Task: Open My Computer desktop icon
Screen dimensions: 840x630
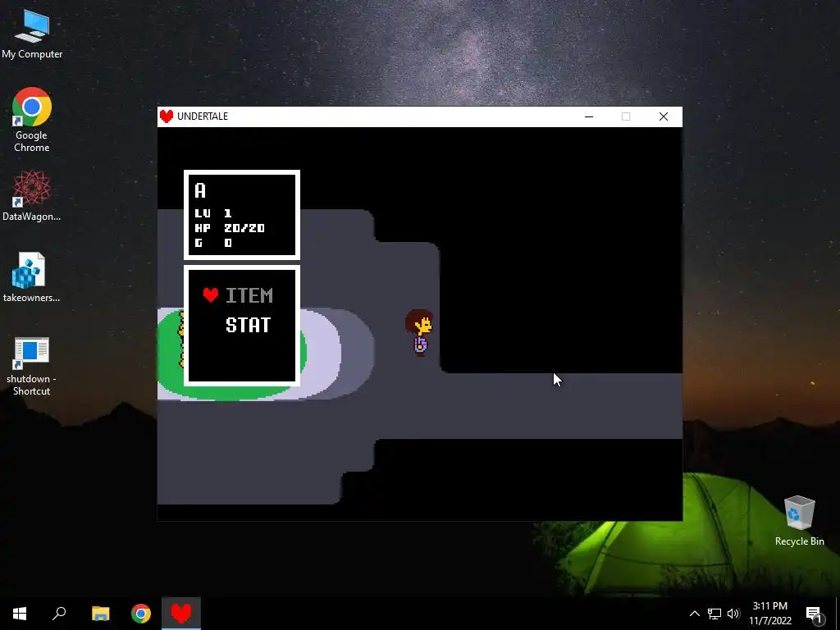Action: [32, 34]
